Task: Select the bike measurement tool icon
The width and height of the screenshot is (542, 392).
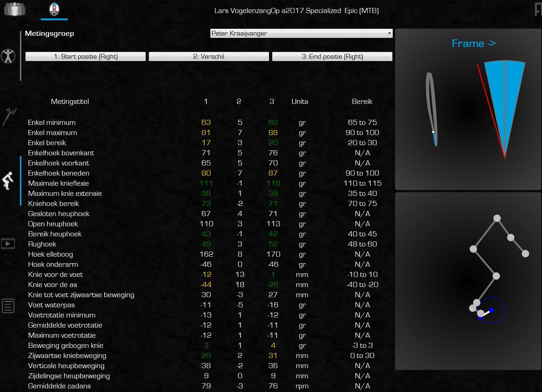Action: pyautogui.click(x=9, y=116)
